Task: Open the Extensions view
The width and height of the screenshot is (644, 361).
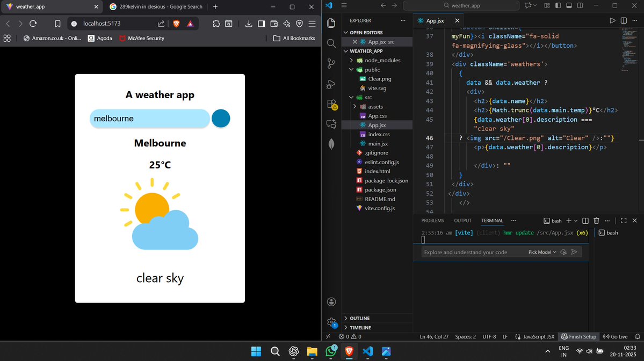Action: pos(331,104)
